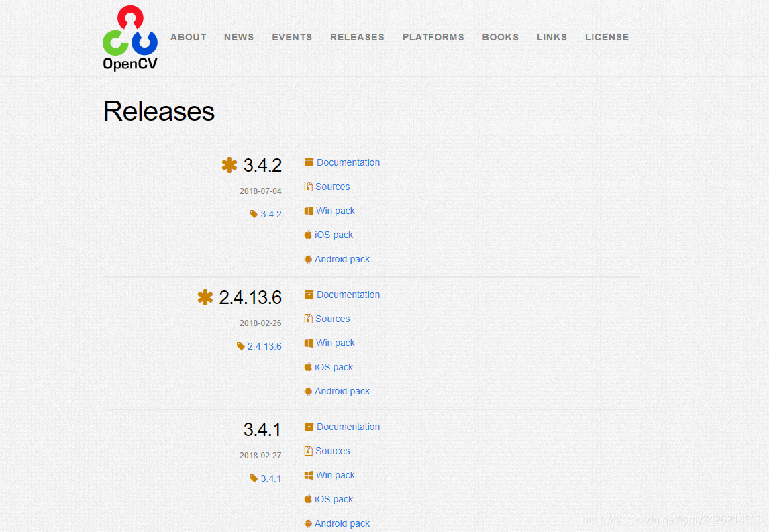Click the Windows icon for 2.4.13.6

click(309, 343)
